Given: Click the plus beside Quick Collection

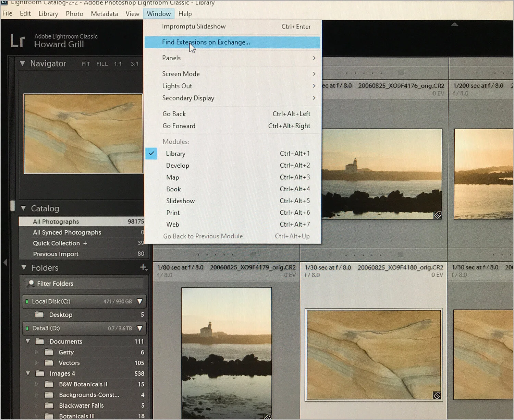Looking at the screenshot, I should (x=85, y=243).
